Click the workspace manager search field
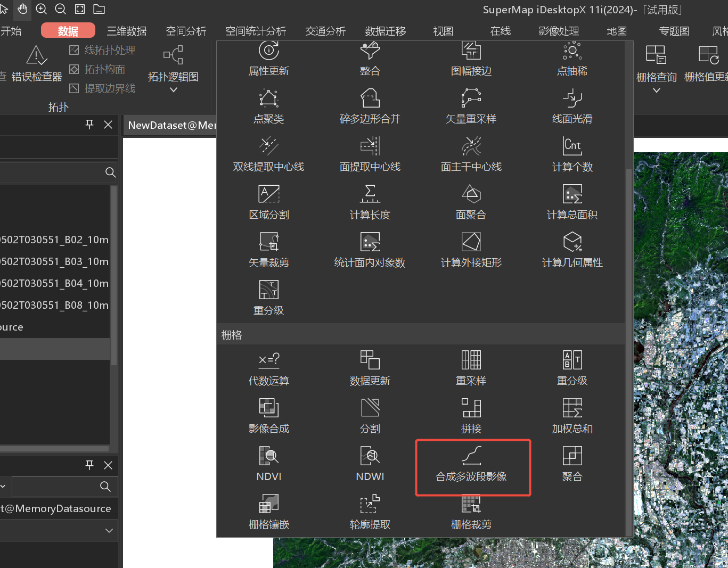This screenshot has width=728, height=568. (x=59, y=172)
